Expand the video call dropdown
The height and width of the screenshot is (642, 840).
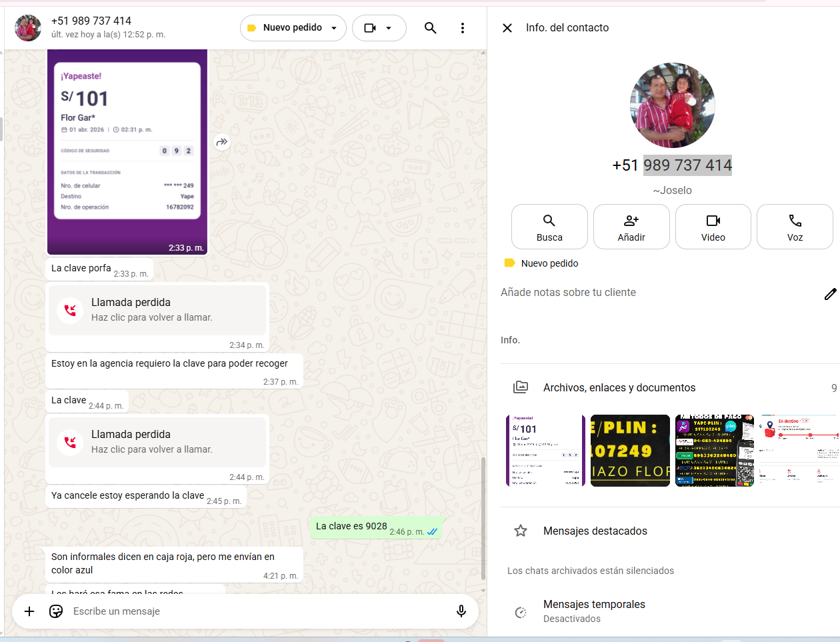[x=388, y=28]
